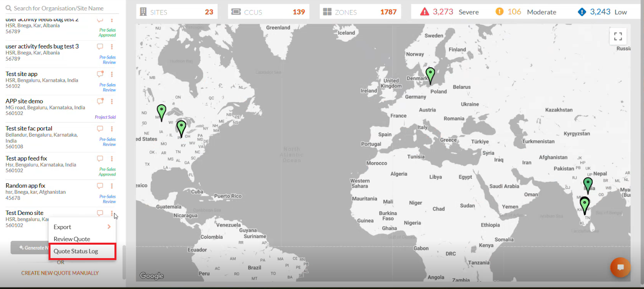Screen dimensions: 644x289
Task: Select site 'user activity feeds bug test 3'
Action: pos(42,46)
